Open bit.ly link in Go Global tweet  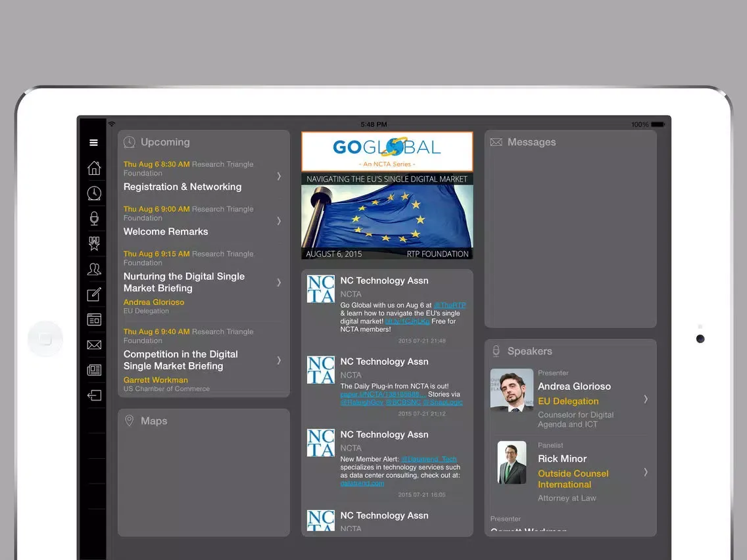pyautogui.click(x=407, y=321)
